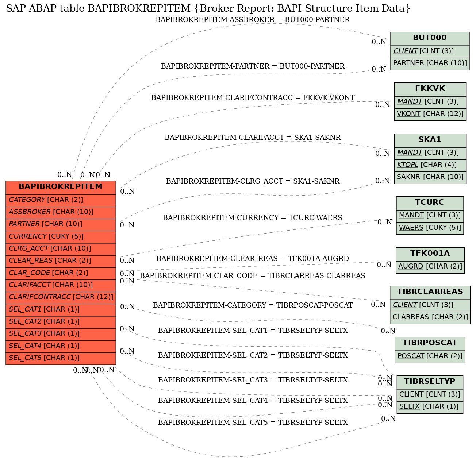Screen dimensions: 476x459
Task: Click the CLARIFCONTRACC = FKKVK-VKONT relation label
Action: pos(253,98)
